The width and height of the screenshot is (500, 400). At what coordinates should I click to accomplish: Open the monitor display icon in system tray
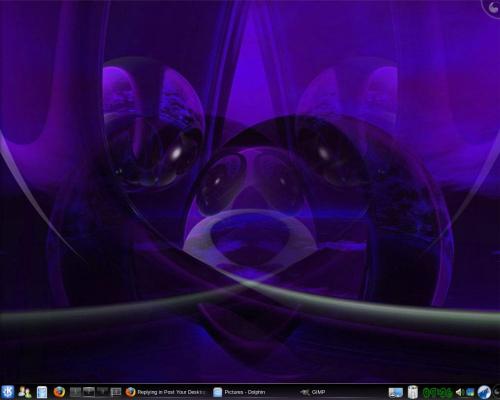(396, 392)
